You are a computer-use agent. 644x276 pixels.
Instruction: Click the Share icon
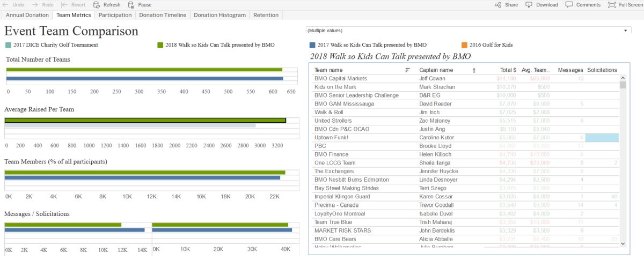click(x=498, y=5)
